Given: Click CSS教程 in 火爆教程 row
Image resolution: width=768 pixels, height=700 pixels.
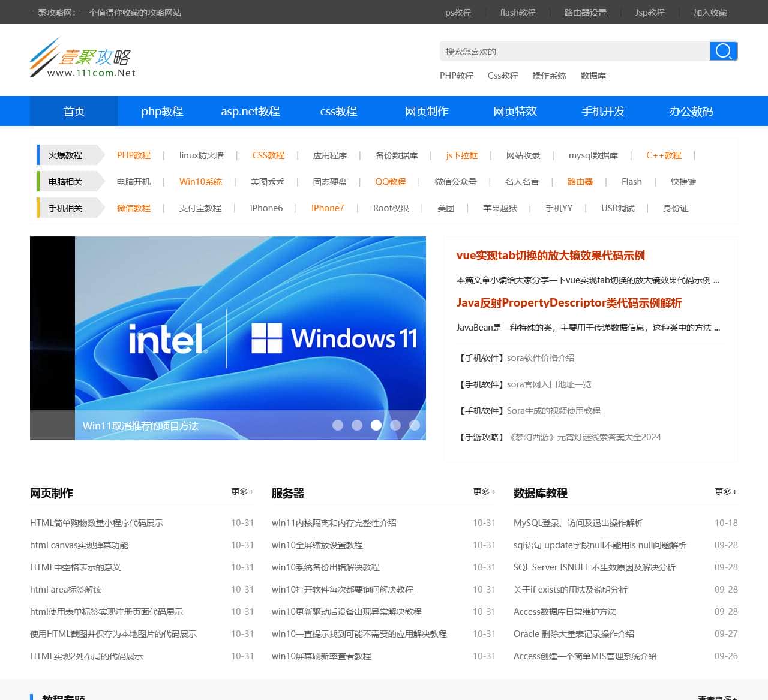Looking at the screenshot, I should pyautogui.click(x=268, y=155).
